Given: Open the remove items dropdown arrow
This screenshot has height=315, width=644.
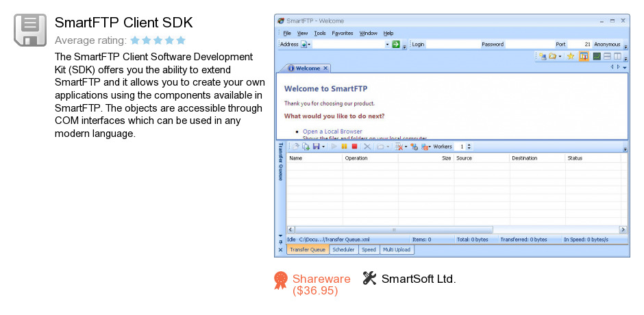Looking at the screenshot, I should click(x=406, y=147).
